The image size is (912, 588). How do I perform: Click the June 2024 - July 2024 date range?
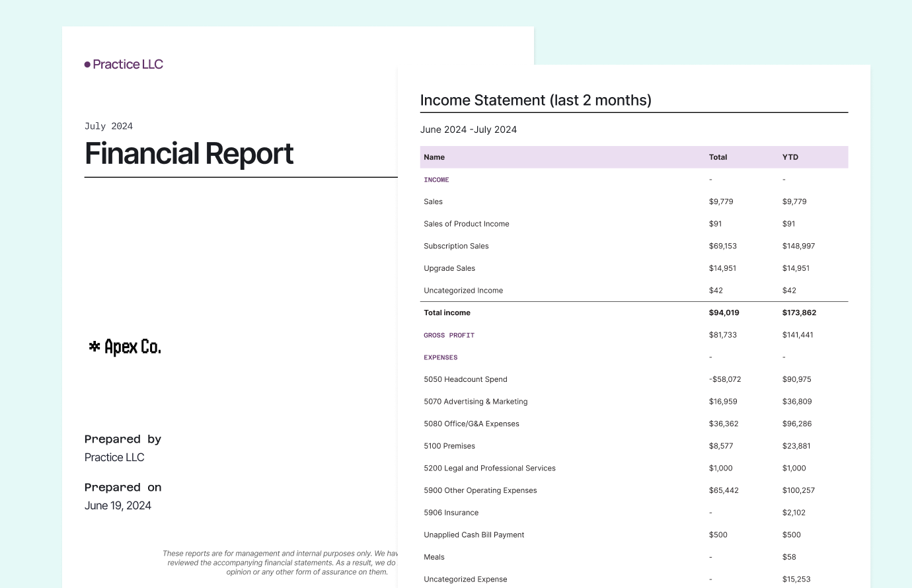click(x=468, y=129)
